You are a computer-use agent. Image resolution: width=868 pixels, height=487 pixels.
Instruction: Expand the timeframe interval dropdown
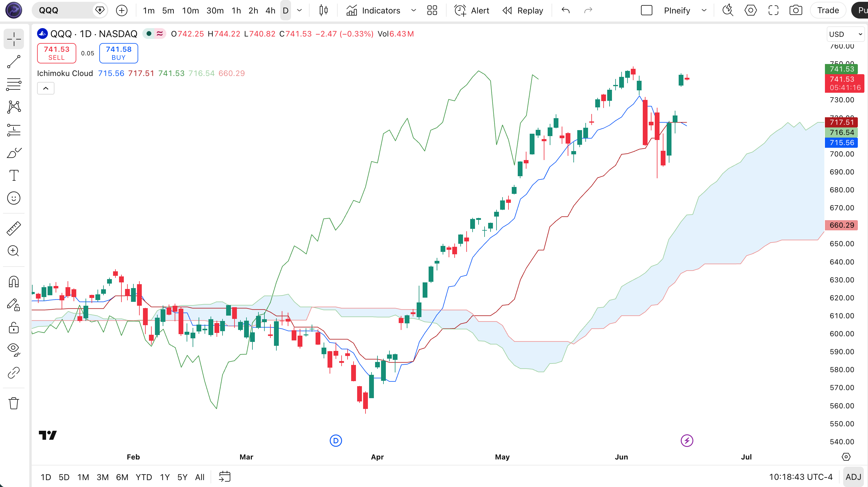click(x=299, y=10)
